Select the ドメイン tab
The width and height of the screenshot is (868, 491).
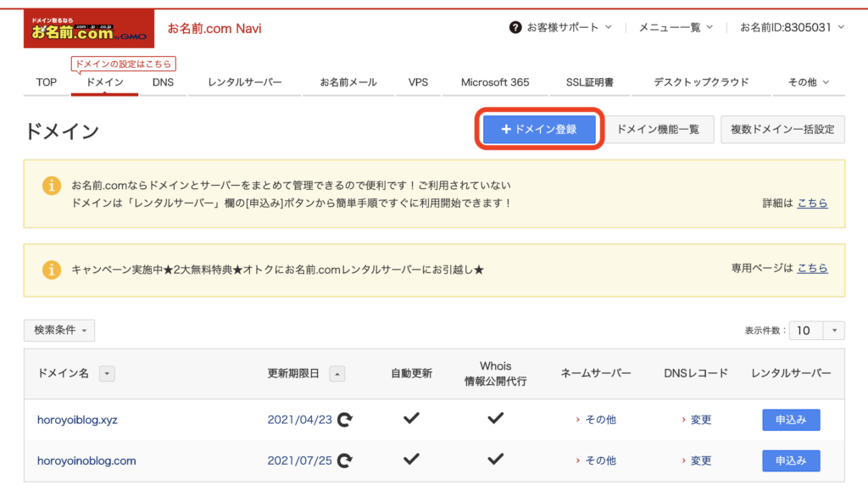point(104,82)
